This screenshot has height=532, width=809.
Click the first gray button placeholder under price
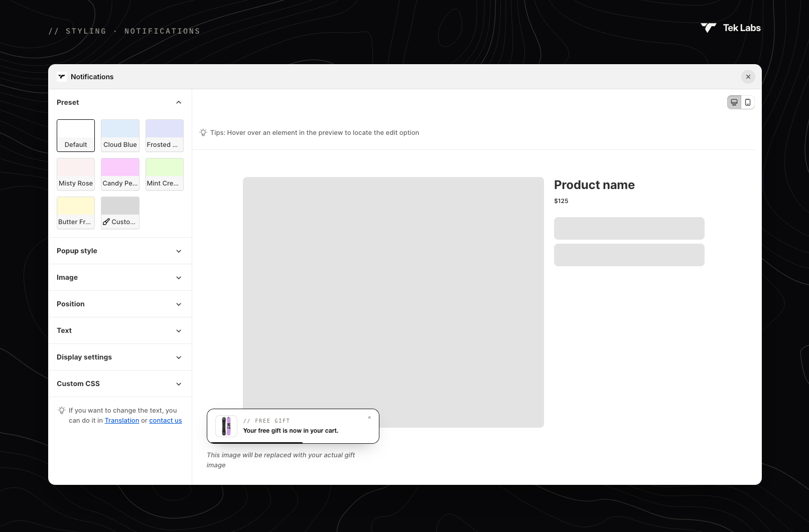click(x=629, y=228)
